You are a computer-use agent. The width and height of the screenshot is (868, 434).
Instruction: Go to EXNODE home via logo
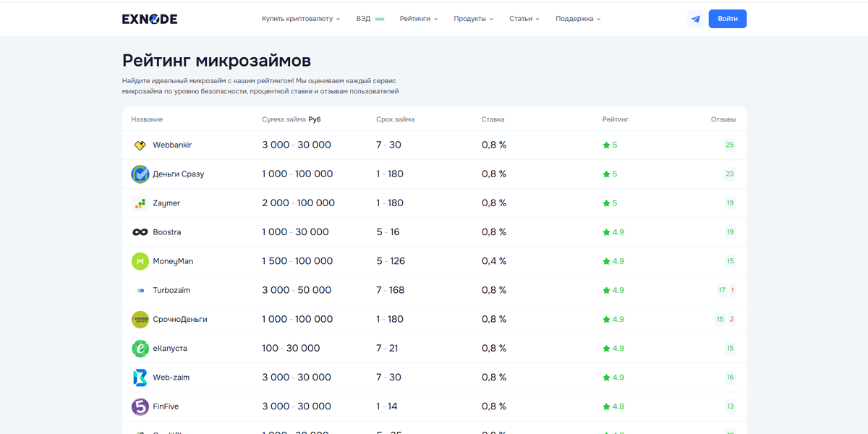tap(150, 19)
